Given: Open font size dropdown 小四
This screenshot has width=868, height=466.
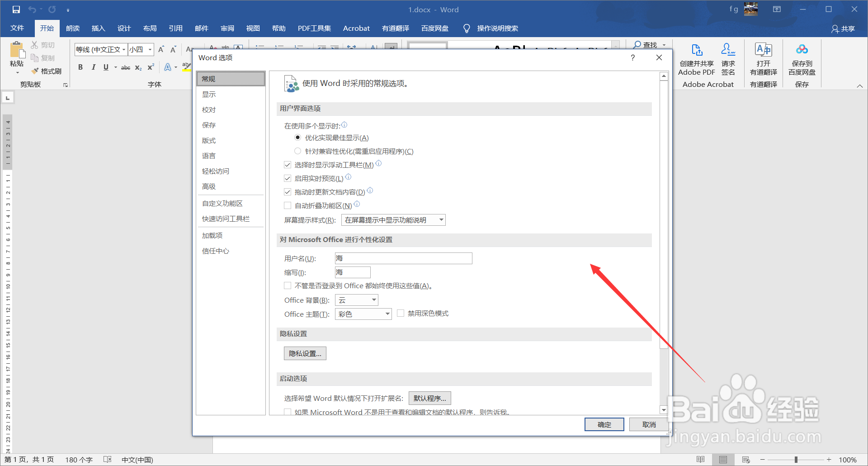Looking at the screenshot, I should click(150, 49).
